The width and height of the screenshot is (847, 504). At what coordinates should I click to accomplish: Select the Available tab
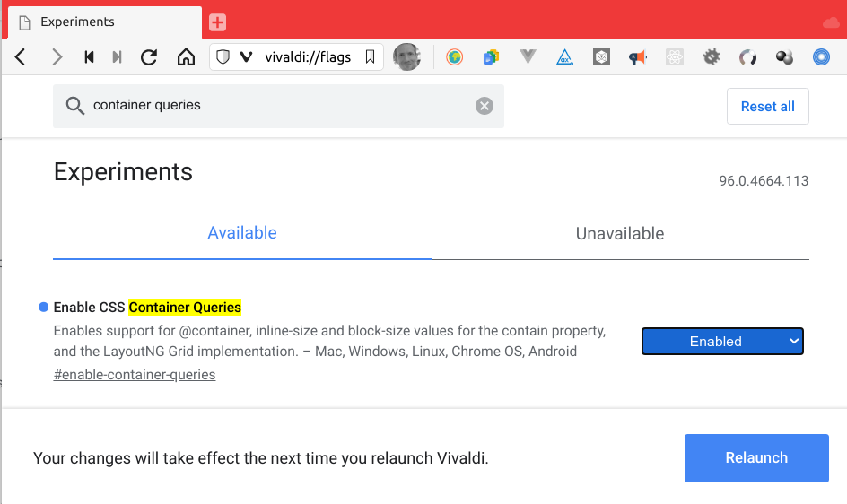click(242, 233)
